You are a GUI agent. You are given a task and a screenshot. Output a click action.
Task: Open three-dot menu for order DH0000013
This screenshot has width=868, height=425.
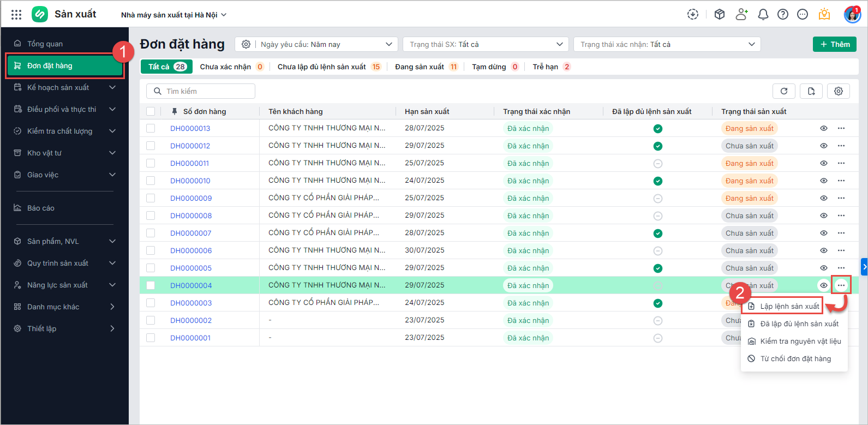click(x=841, y=128)
